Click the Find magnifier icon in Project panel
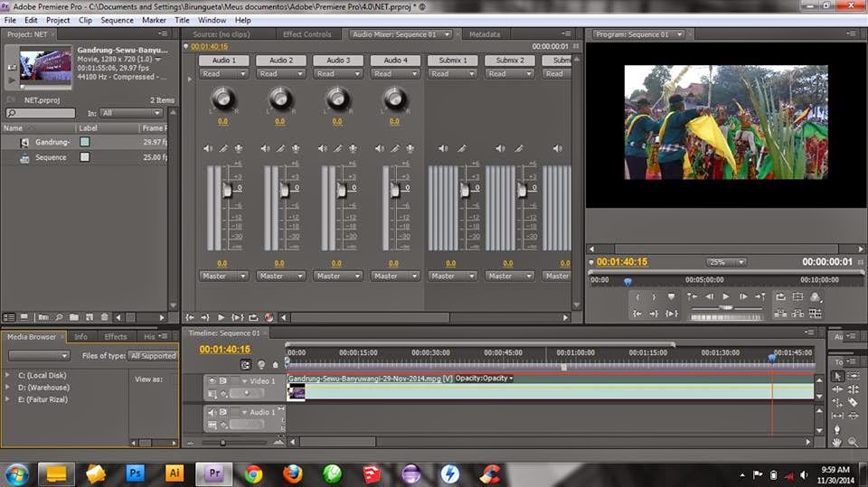Image resolution: width=868 pixels, height=487 pixels. pyautogui.click(x=59, y=317)
